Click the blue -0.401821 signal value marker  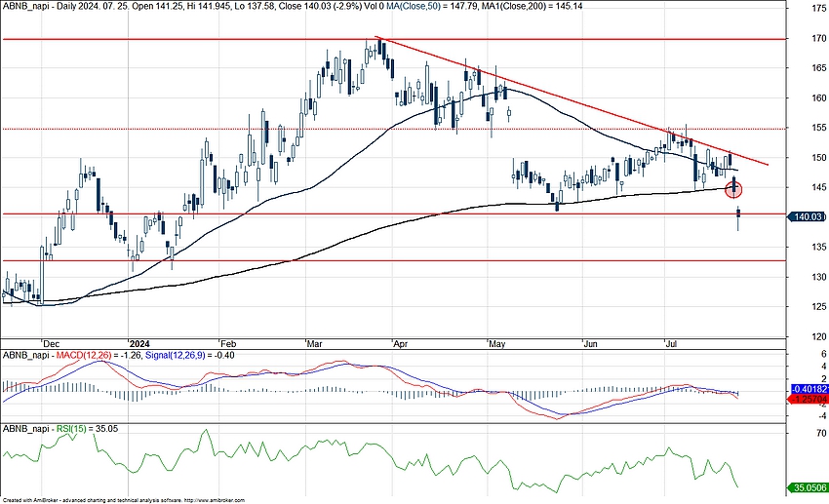coord(809,389)
